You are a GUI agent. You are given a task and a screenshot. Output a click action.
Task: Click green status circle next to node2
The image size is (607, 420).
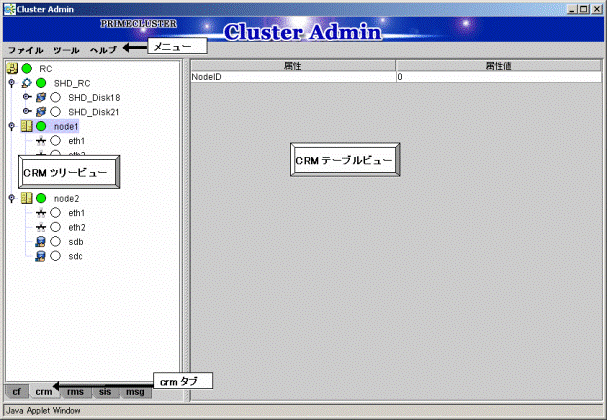[41, 198]
